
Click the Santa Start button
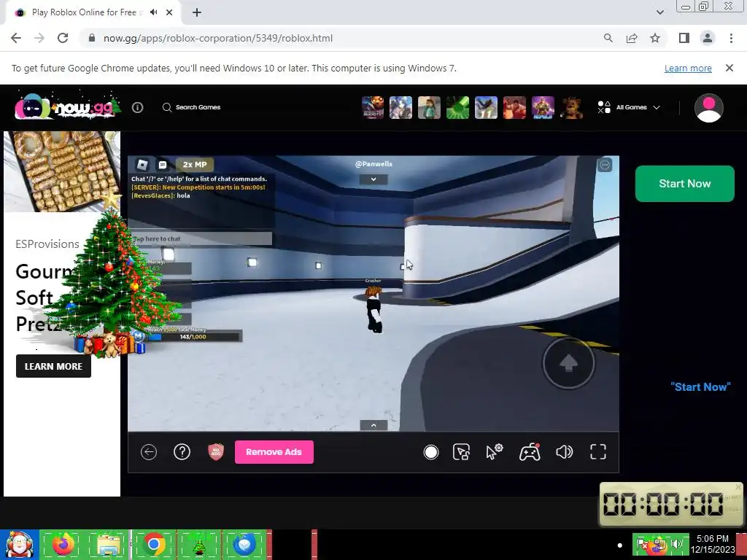point(20,545)
